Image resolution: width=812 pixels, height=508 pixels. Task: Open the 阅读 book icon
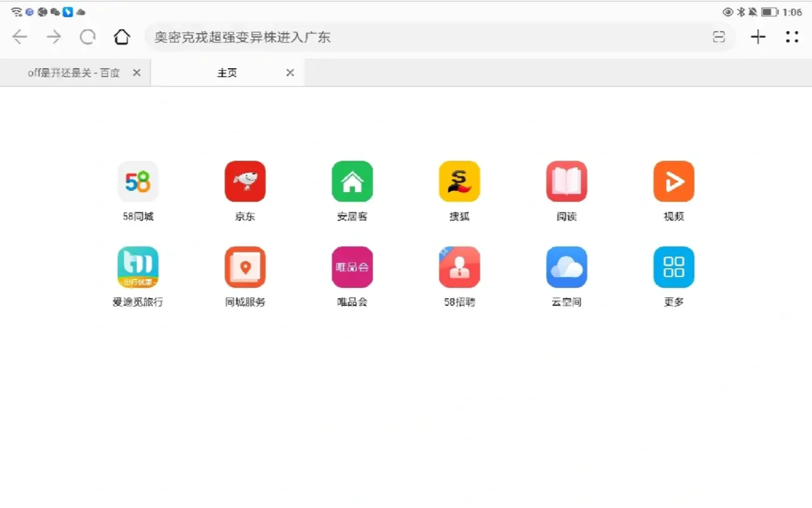tap(567, 181)
